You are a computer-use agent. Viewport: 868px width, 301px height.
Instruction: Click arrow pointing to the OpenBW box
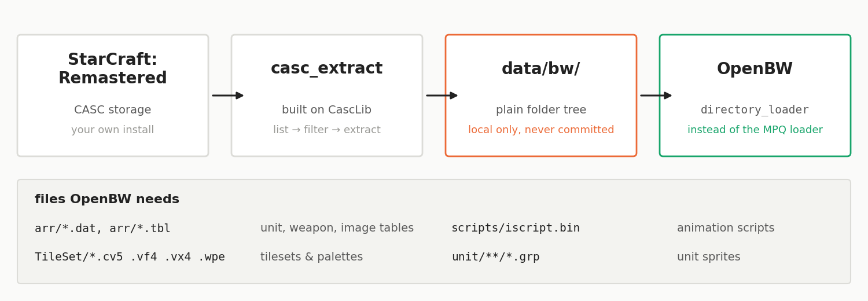pos(656,96)
